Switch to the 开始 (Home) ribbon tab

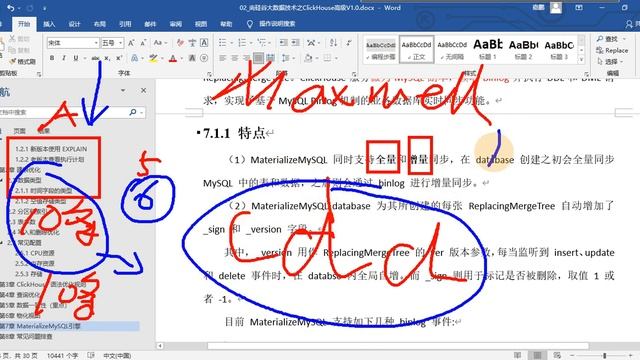coord(24,24)
